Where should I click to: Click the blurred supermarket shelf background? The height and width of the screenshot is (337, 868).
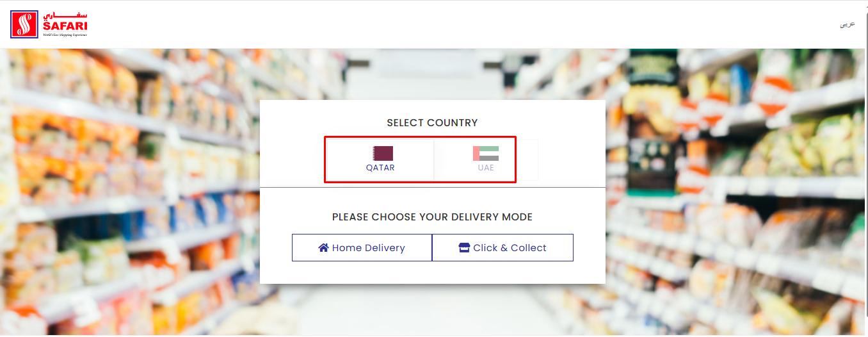point(128,192)
